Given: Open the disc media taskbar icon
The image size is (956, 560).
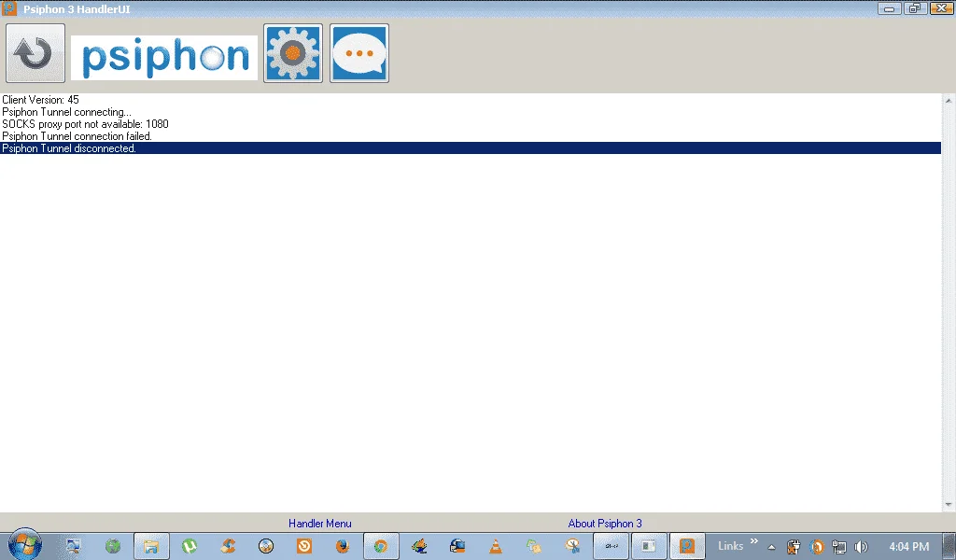Looking at the screenshot, I should pos(266,546).
